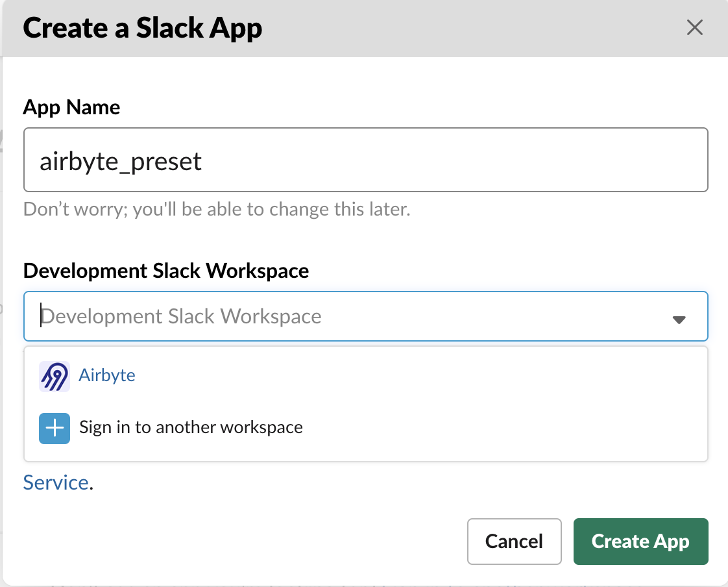Image resolution: width=728 pixels, height=587 pixels.
Task: Select Airbyte from the workspace list
Action: click(107, 375)
